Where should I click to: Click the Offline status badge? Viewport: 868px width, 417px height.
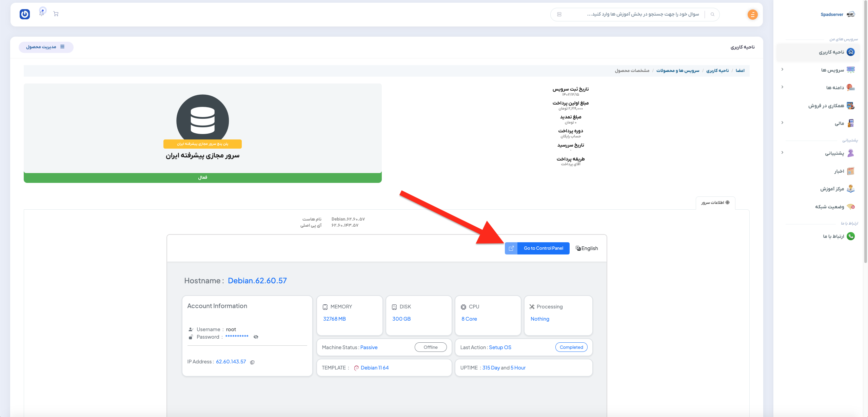pyautogui.click(x=431, y=347)
